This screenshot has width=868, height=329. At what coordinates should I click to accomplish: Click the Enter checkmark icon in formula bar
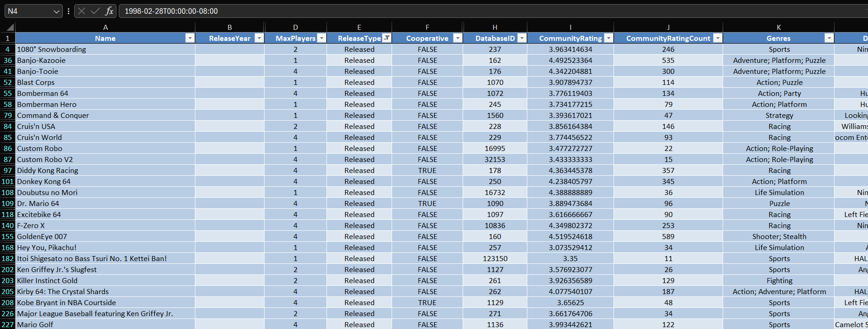(95, 11)
